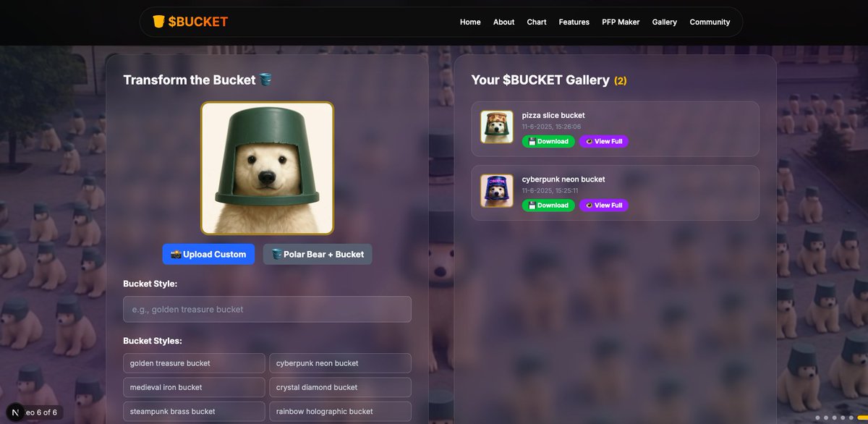Open the Features nav link
868x424 pixels.
pyautogui.click(x=574, y=22)
